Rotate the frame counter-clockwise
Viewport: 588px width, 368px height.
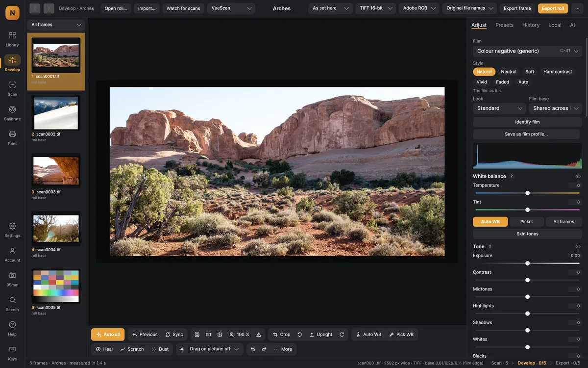click(x=300, y=335)
